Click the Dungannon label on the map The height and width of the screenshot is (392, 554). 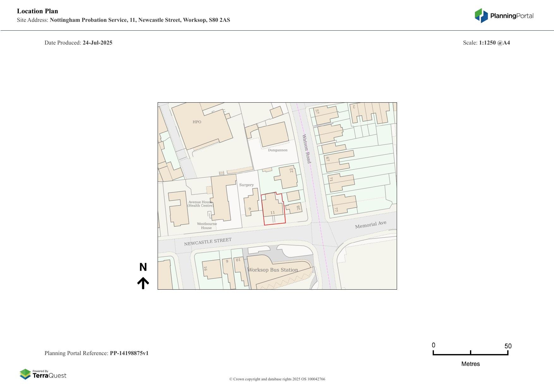click(x=278, y=150)
